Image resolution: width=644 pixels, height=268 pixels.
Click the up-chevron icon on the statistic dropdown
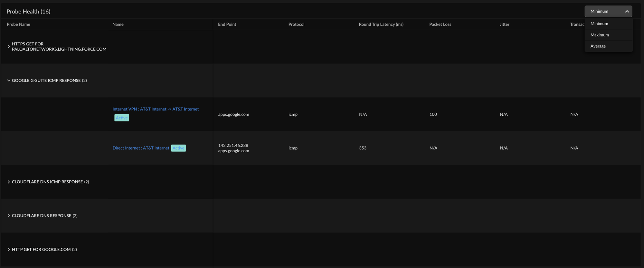click(x=627, y=11)
